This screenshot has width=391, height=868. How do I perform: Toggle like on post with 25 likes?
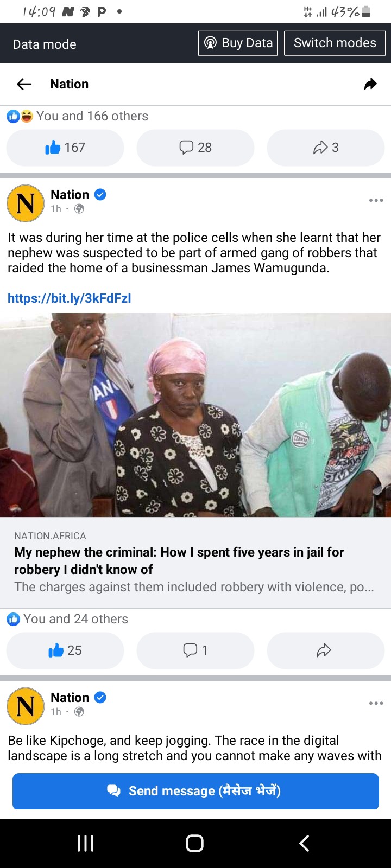click(x=65, y=650)
